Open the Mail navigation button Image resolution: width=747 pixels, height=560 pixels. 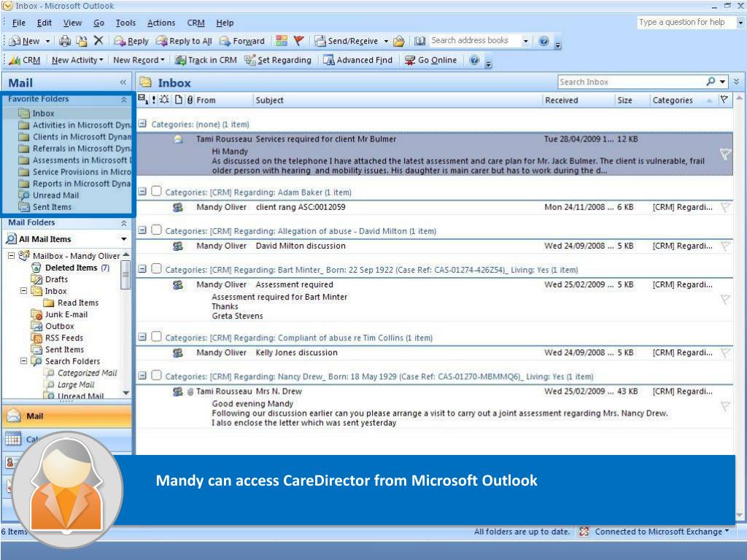[66, 416]
